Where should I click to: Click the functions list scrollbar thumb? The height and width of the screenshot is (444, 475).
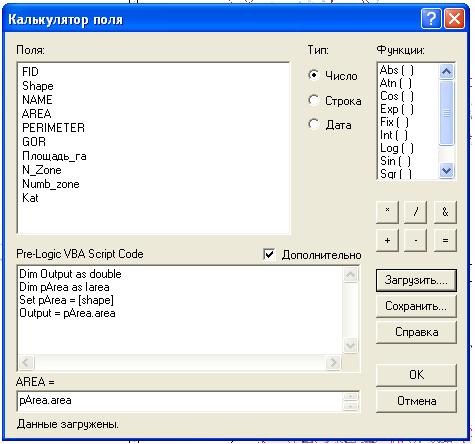coord(446,113)
